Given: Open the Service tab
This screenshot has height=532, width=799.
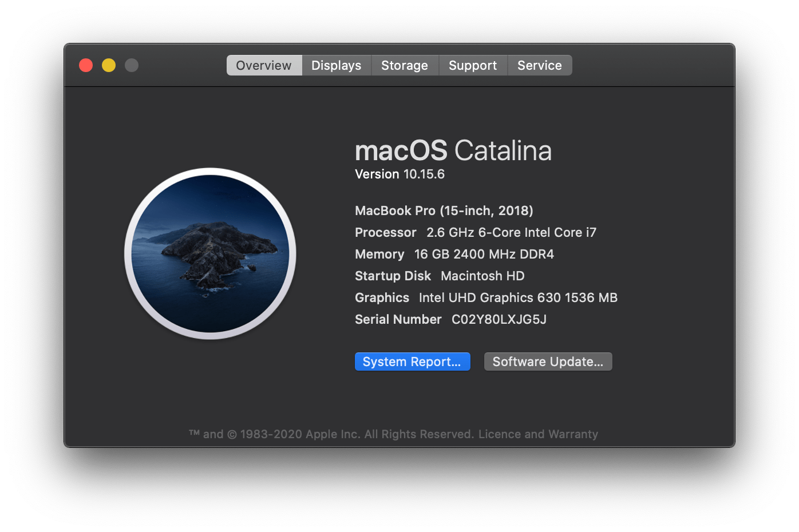Looking at the screenshot, I should point(539,65).
